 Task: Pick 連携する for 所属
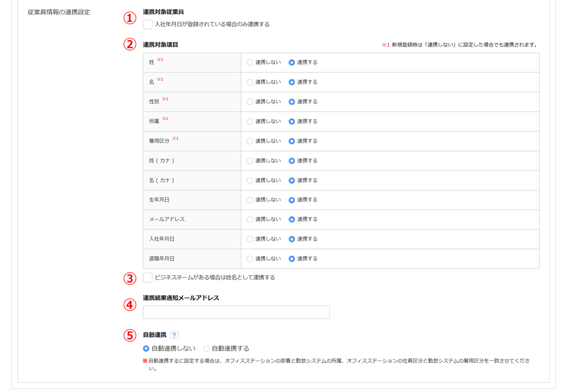[291, 121]
